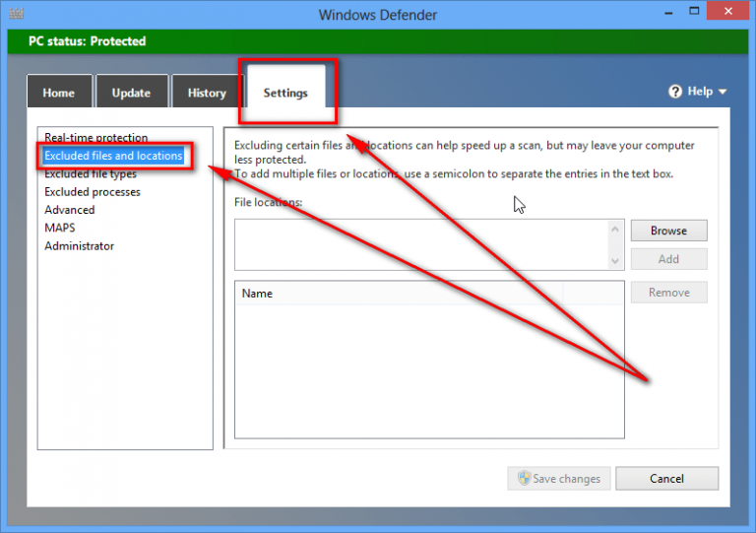The height and width of the screenshot is (533, 756).
Task: Choose Excluded file types in sidebar
Action: coord(91,174)
